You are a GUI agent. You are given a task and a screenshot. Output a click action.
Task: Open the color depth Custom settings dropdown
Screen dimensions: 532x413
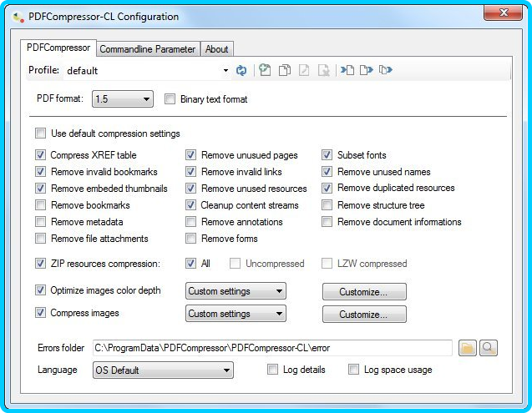tap(236, 291)
